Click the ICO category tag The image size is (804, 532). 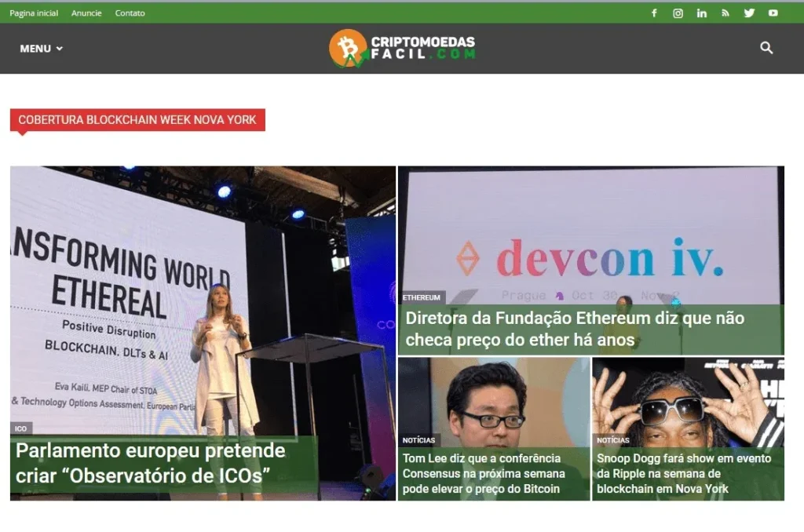(21, 428)
